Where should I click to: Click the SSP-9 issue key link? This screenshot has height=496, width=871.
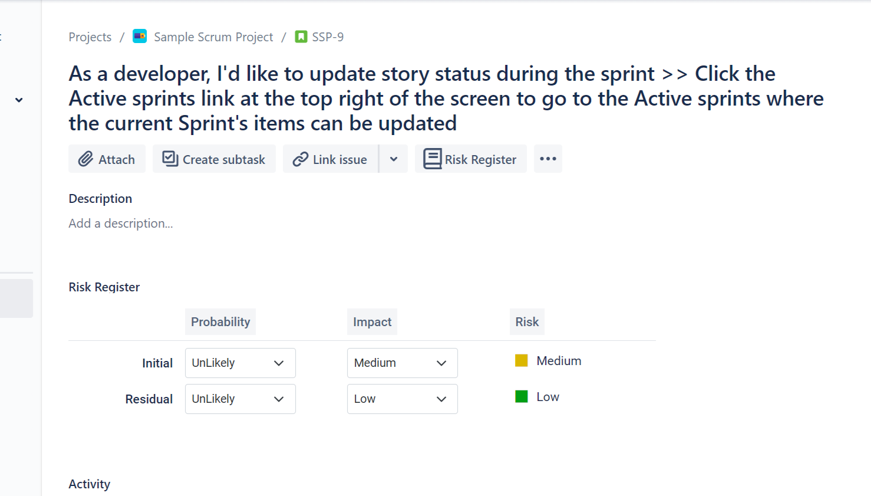point(328,37)
